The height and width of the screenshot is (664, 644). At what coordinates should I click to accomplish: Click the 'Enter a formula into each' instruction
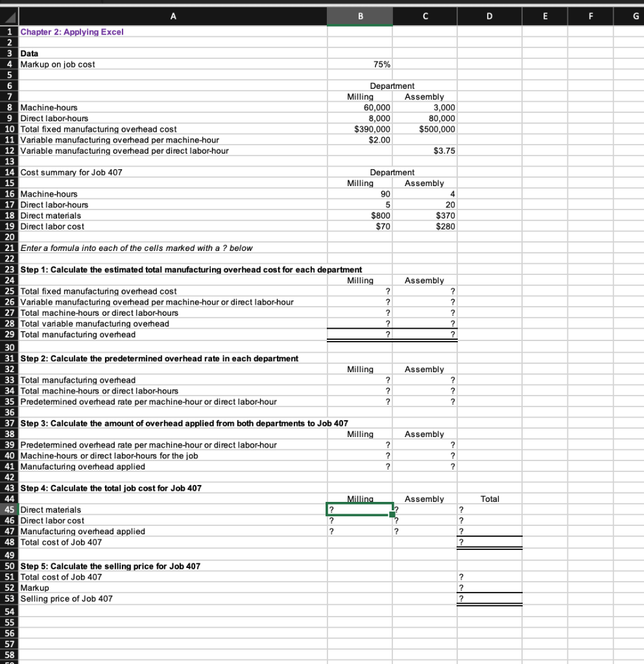click(x=136, y=248)
